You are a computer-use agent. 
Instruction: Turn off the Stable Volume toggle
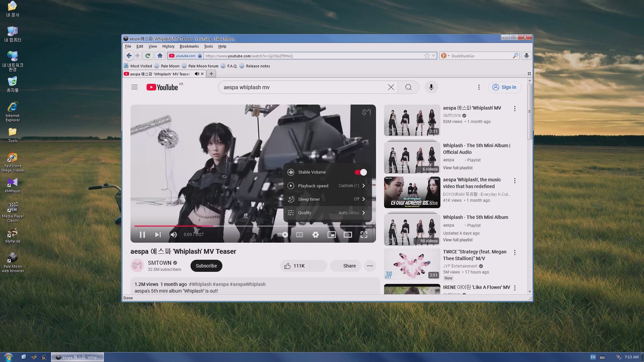(x=361, y=172)
